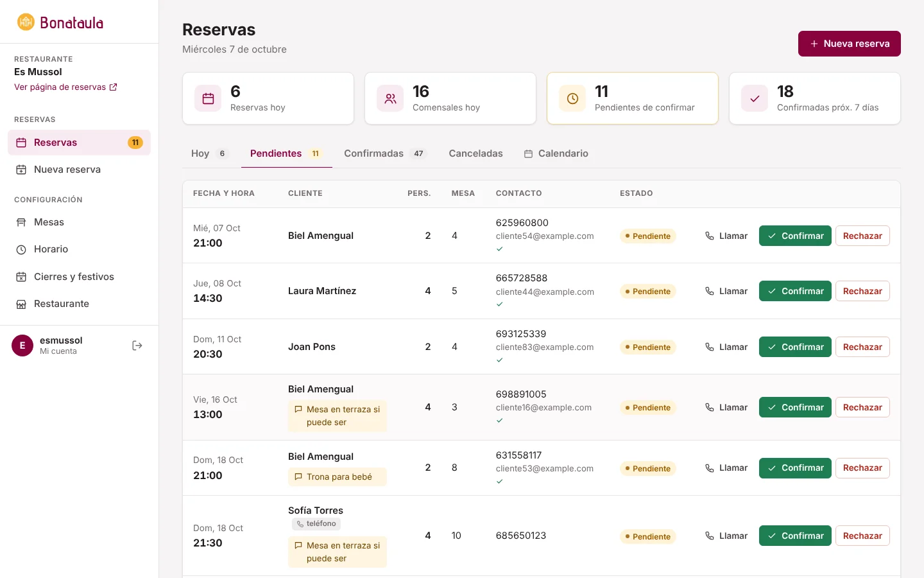924x578 pixels.
Task: Click the Nueva reserva calendar-plus sidebar icon
Action: (x=21, y=170)
